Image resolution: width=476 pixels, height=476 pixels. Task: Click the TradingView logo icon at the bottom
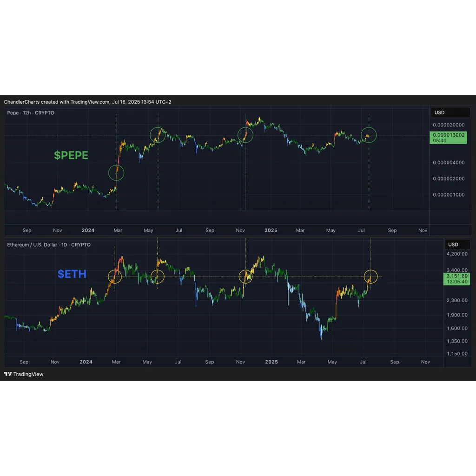tap(8, 374)
